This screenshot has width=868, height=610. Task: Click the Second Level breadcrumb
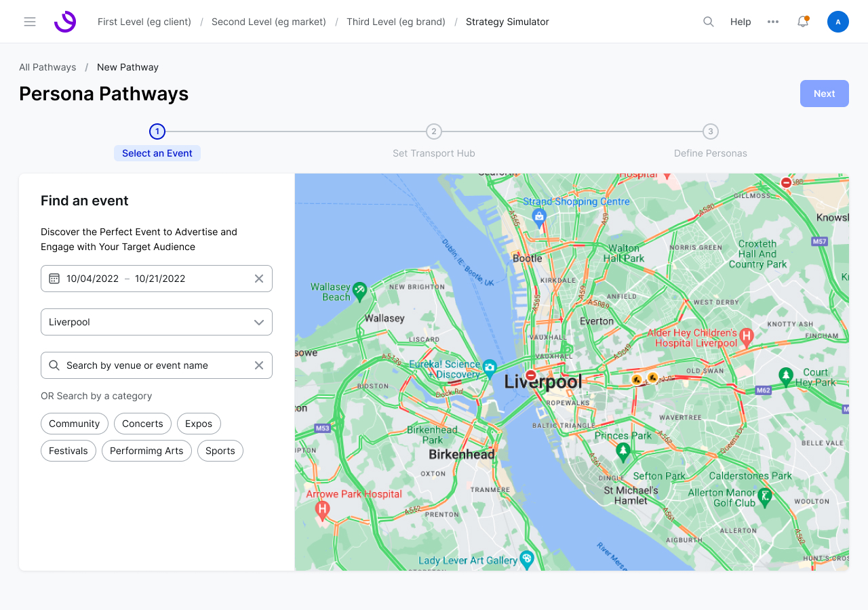click(x=269, y=22)
